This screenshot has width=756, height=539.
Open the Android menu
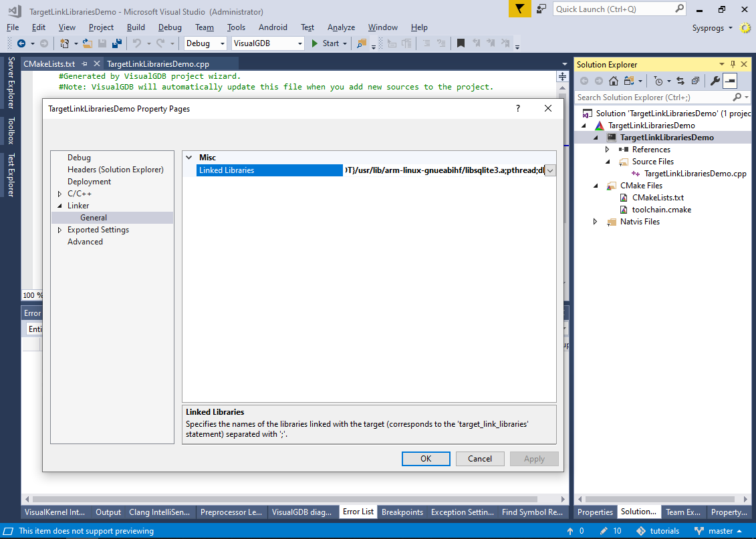pos(273,27)
